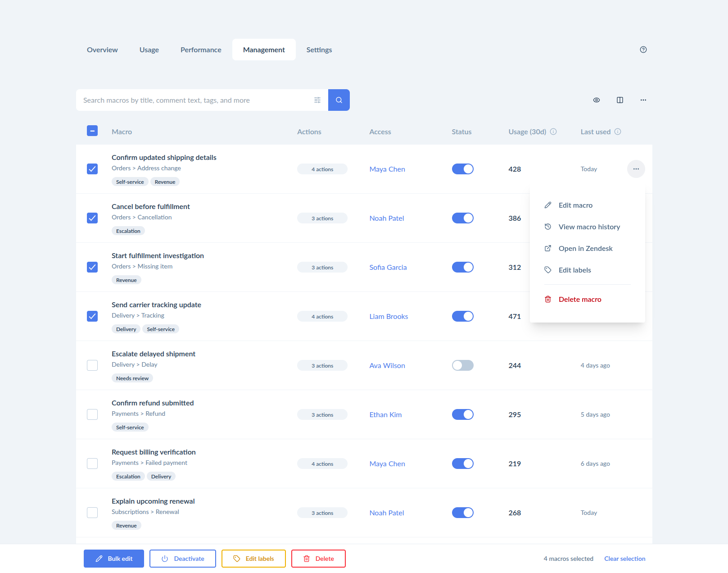Image resolution: width=728 pixels, height=573 pixels.
Task: Open the Ethan Kim access link
Action: coord(385,414)
